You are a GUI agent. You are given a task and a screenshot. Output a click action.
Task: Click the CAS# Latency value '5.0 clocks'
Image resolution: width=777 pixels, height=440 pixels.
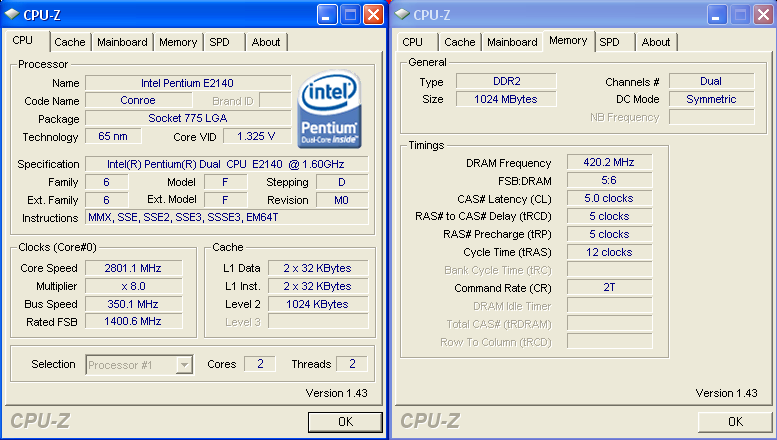point(610,198)
